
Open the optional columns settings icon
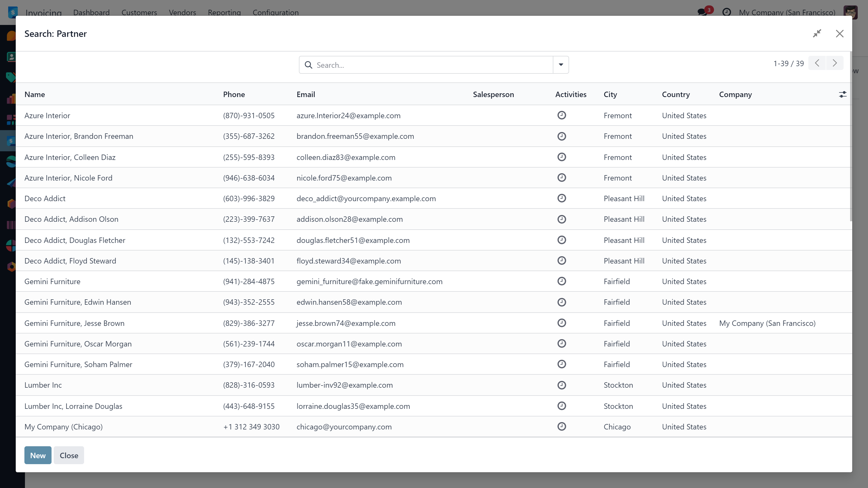tap(843, 94)
